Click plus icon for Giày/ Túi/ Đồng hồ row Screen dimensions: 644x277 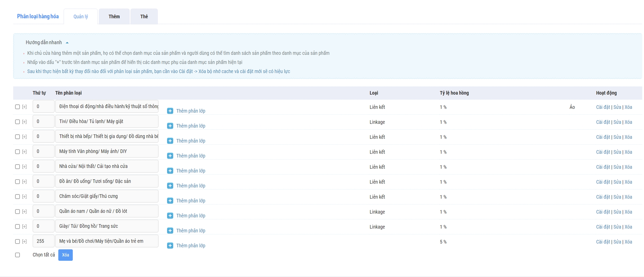coord(170,231)
